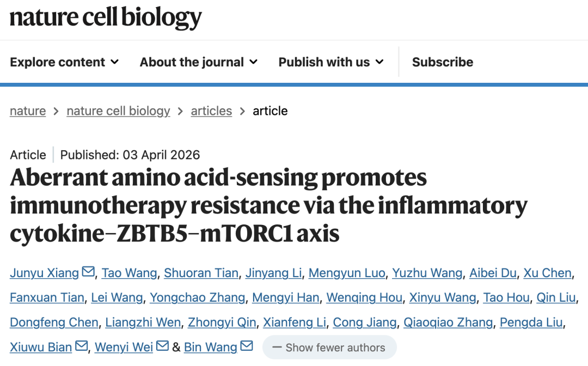The height and width of the screenshot is (366, 588).
Task: Click envelope icon beside Xiuwu Bian
Action: point(82,346)
